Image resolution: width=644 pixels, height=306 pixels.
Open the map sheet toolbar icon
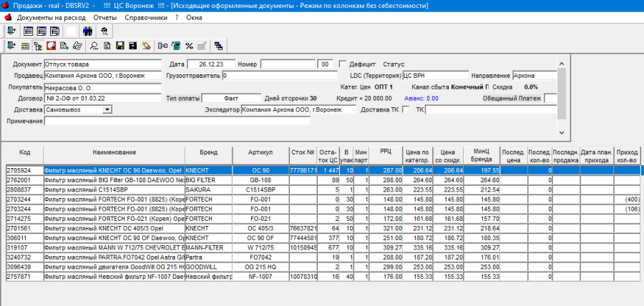77,46
